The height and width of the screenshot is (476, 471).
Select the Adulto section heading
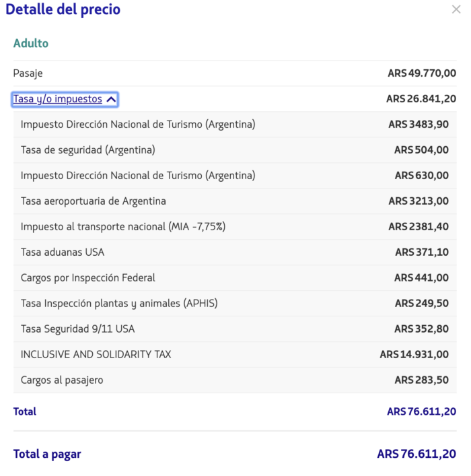point(31,44)
